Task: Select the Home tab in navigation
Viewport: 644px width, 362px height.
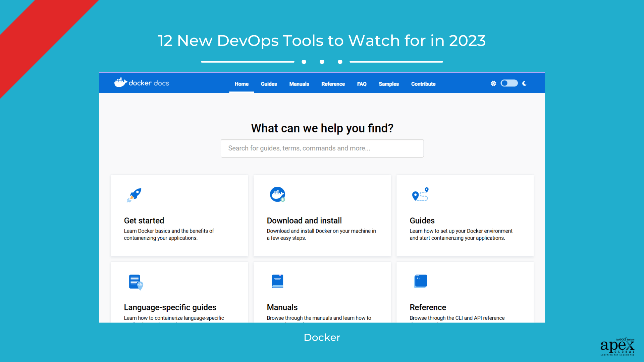Action: coord(241,84)
